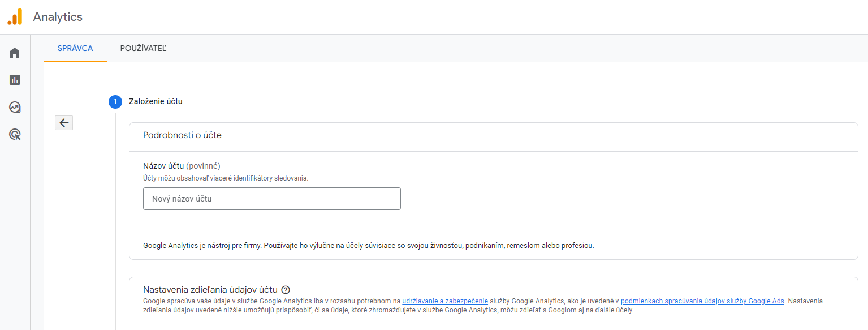
Task: Open the Home sidebar icon
Action: click(x=15, y=53)
